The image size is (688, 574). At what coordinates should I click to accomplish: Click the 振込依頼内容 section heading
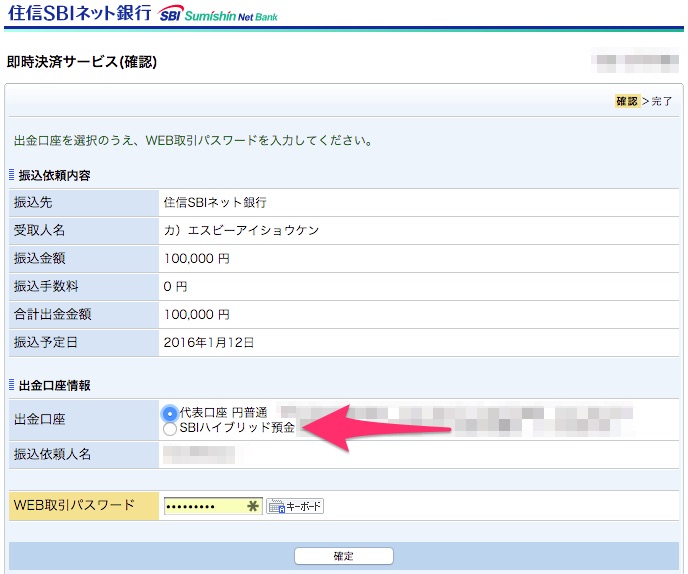[x=54, y=176]
